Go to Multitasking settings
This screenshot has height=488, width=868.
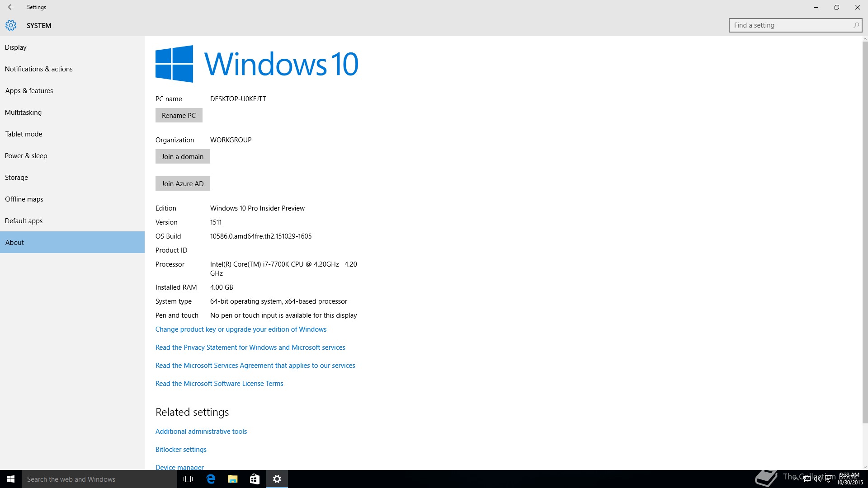(72, 113)
